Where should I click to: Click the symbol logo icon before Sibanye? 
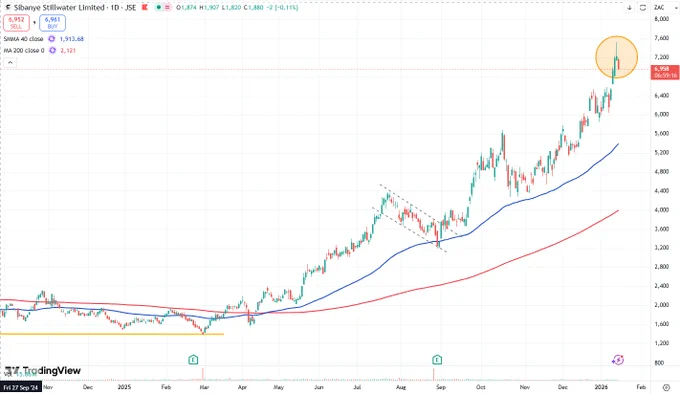pyautogui.click(x=8, y=7)
